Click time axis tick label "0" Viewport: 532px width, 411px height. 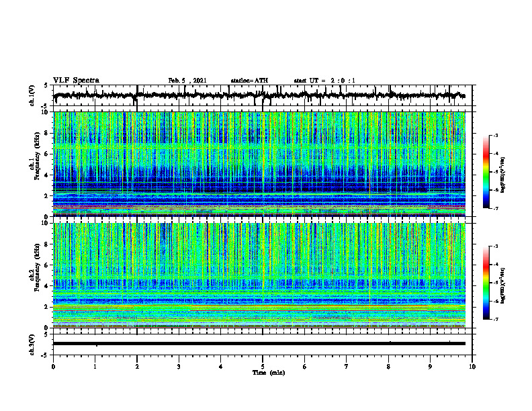[x=53, y=367]
